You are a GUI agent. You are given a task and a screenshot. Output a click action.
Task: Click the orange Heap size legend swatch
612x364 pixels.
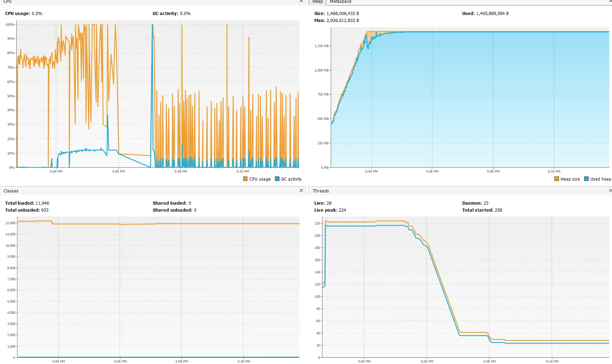(557, 179)
